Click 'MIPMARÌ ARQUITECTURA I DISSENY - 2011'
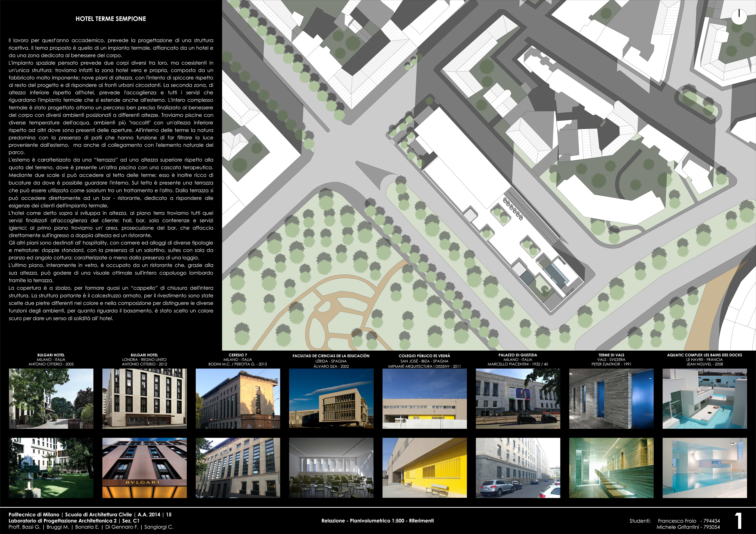Viewport: 756px width, 534px height. 424,367
